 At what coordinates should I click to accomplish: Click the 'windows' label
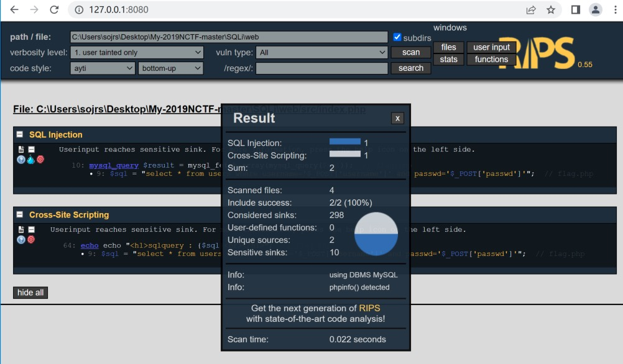(x=450, y=28)
